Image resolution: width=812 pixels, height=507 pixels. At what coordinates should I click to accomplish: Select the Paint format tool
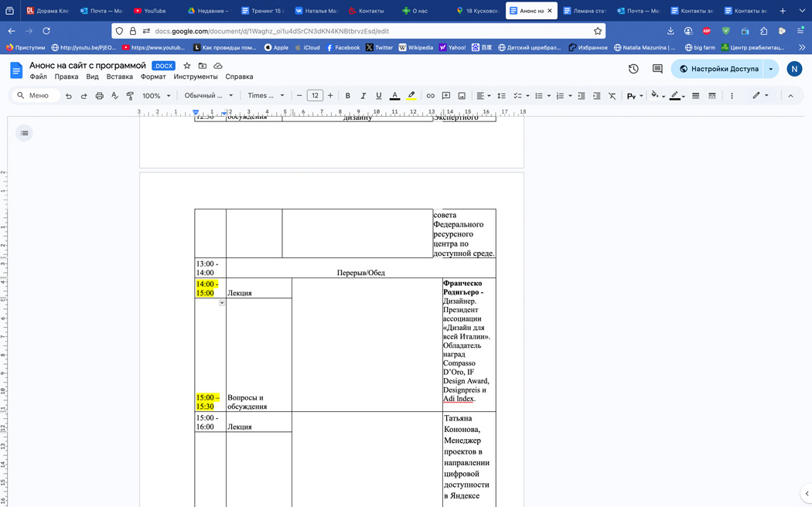pos(130,96)
